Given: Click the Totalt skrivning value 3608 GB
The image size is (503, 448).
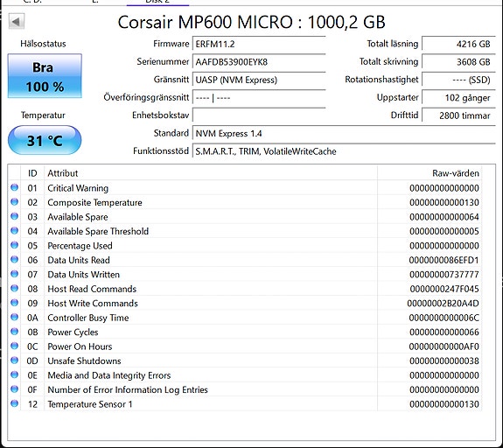Looking at the screenshot, I should click(458, 62).
